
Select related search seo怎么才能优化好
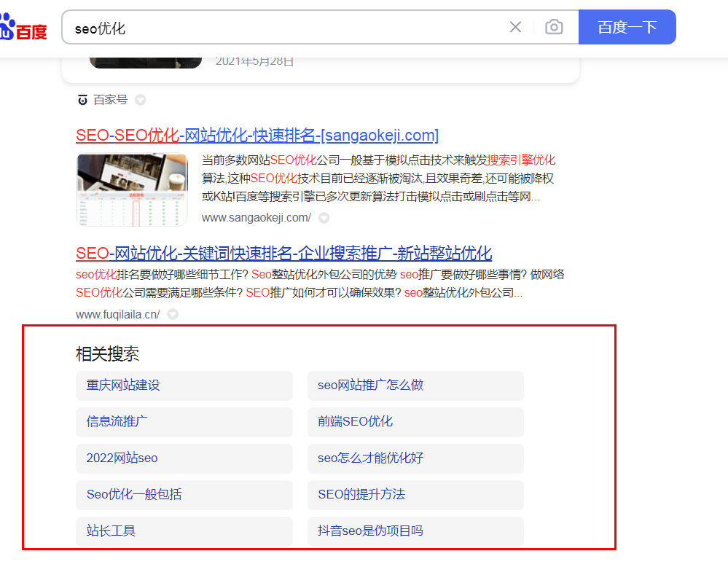(x=415, y=458)
